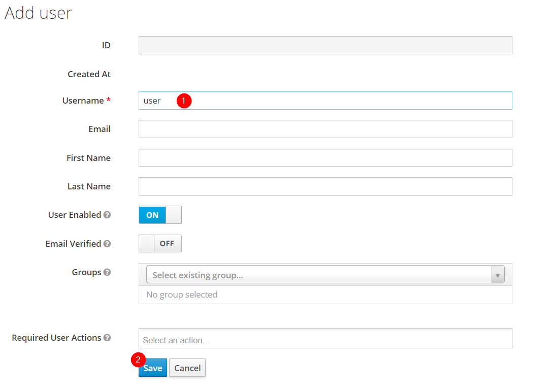Click the Required User Actions help icon
Viewport: 552px width, 392px height.
(x=107, y=338)
